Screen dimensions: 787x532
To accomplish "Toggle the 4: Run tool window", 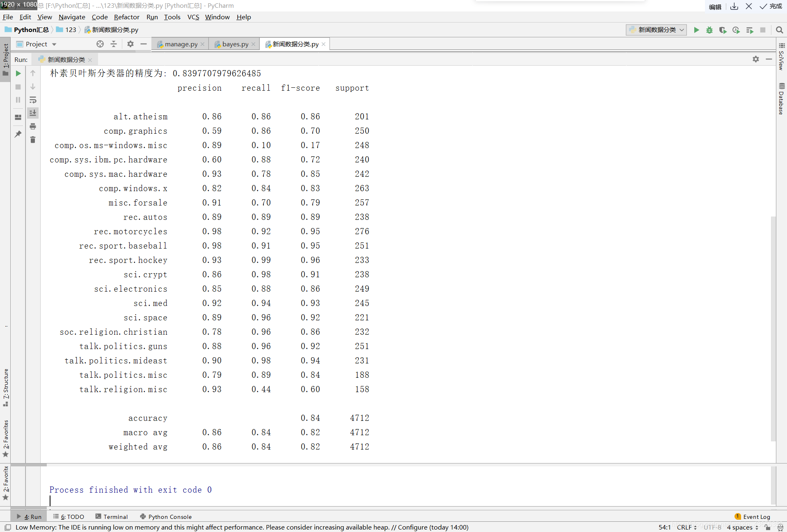I will coord(29,517).
